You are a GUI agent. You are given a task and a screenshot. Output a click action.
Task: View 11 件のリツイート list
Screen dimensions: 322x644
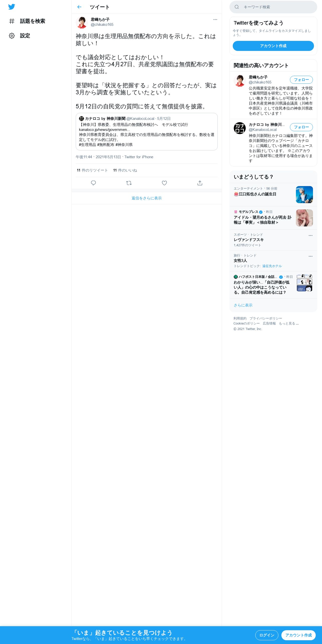point(92,170)
